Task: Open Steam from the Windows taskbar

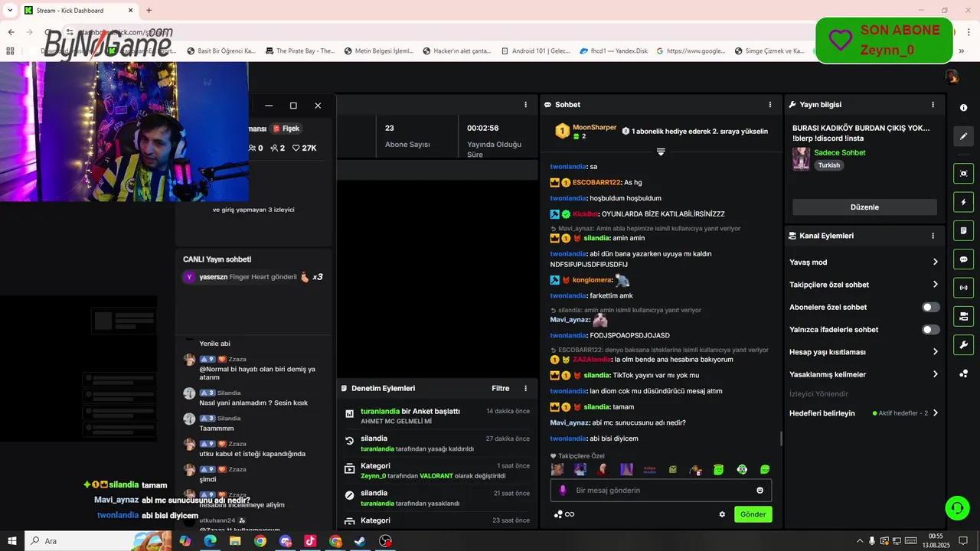Action: (360, 541)
